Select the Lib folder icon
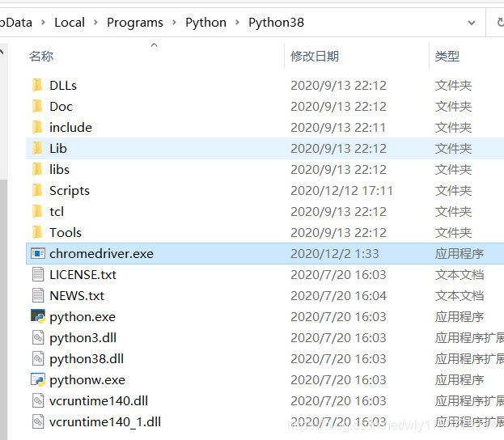Screen dimensions: 504x440 tap(37, 149)
